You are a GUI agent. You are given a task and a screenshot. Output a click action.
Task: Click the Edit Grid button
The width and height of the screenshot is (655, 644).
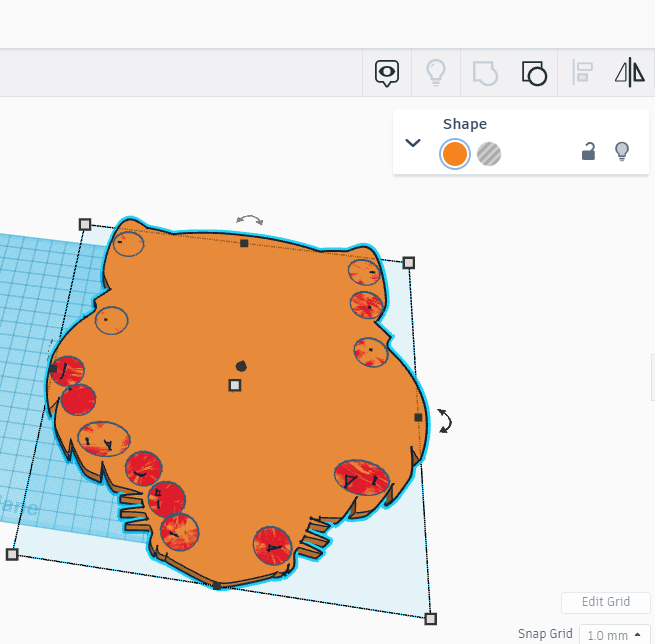(x=606, y=602)
